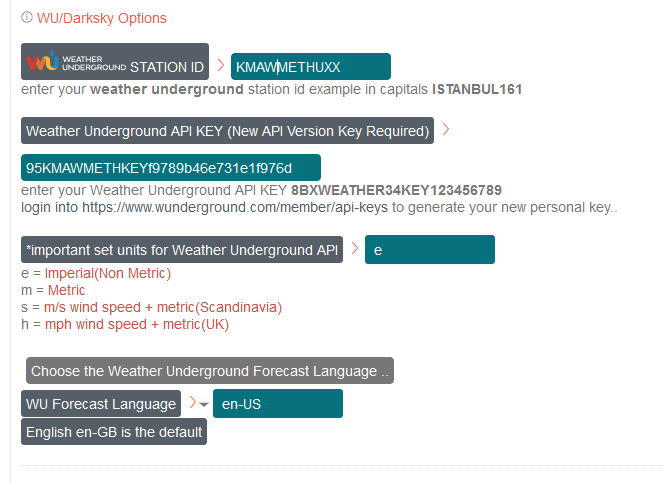
Task: Click the red chevron after set units label
Action: [x=355, y=248]
